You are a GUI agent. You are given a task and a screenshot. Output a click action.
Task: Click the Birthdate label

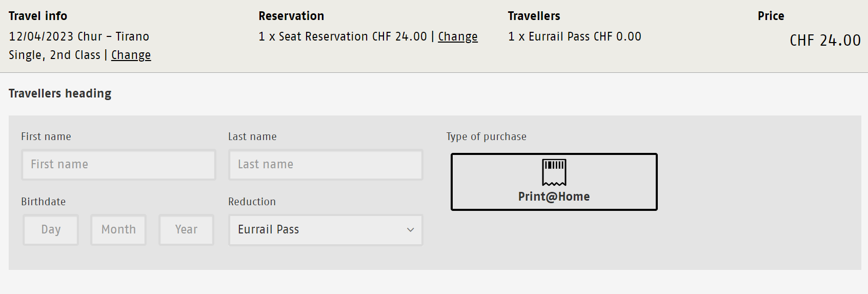tap(44, 202)
